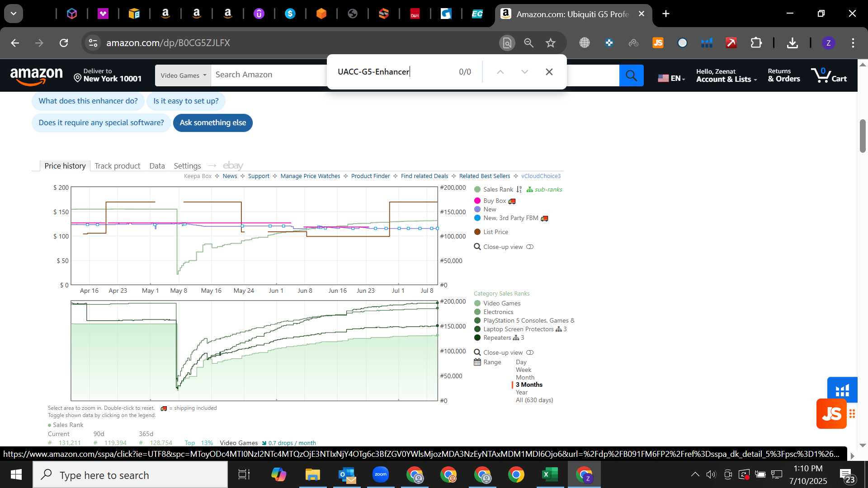Reload the Amazon product page
The image size is (868, 488).
[x=64, y=43]
